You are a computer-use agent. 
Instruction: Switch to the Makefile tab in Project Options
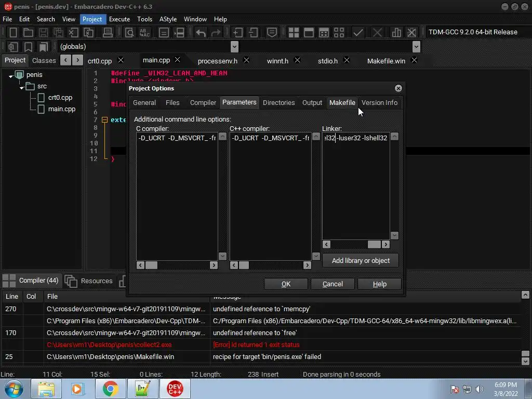(x=342, y=103)
